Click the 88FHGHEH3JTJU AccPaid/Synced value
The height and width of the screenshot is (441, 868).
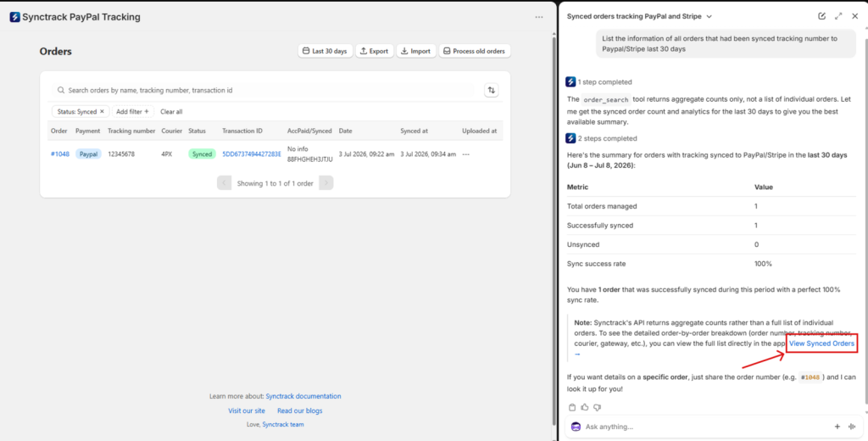310,159
